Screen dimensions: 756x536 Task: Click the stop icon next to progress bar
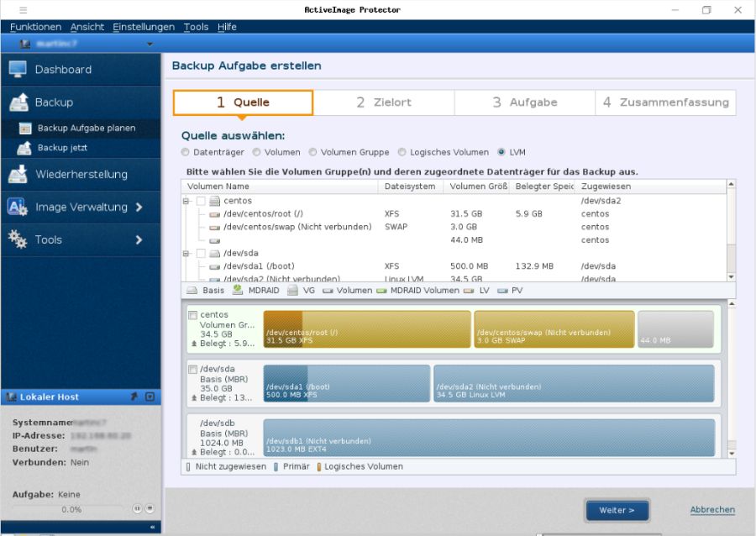point(150,508)
